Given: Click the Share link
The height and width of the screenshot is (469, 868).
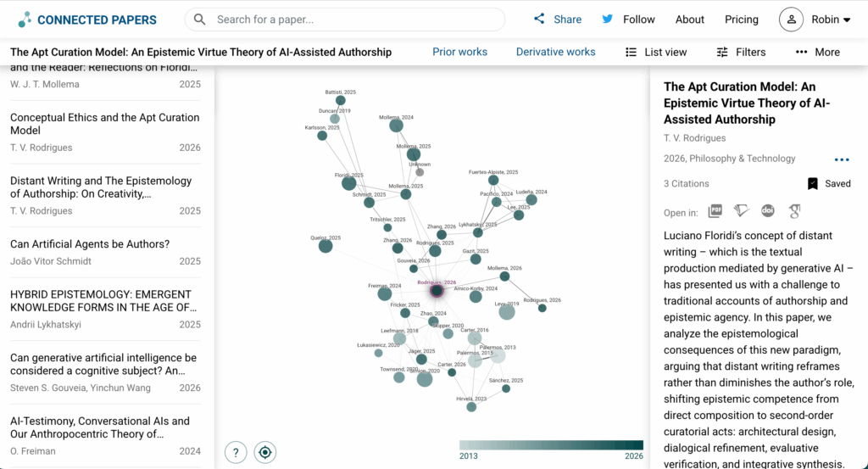Looking at the screenshot, I should tap(558, 20).
